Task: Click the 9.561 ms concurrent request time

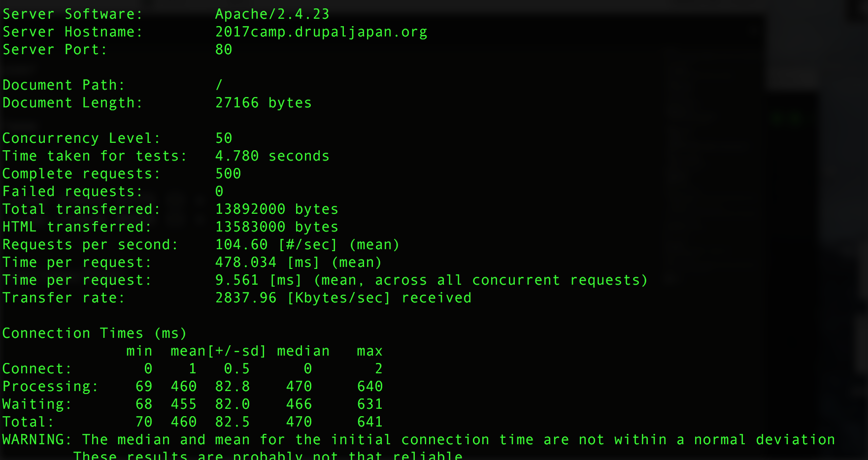Action: point(237,280)
